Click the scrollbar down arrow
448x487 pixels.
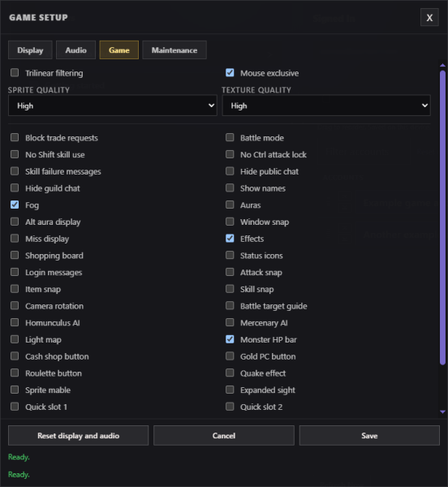442,412
